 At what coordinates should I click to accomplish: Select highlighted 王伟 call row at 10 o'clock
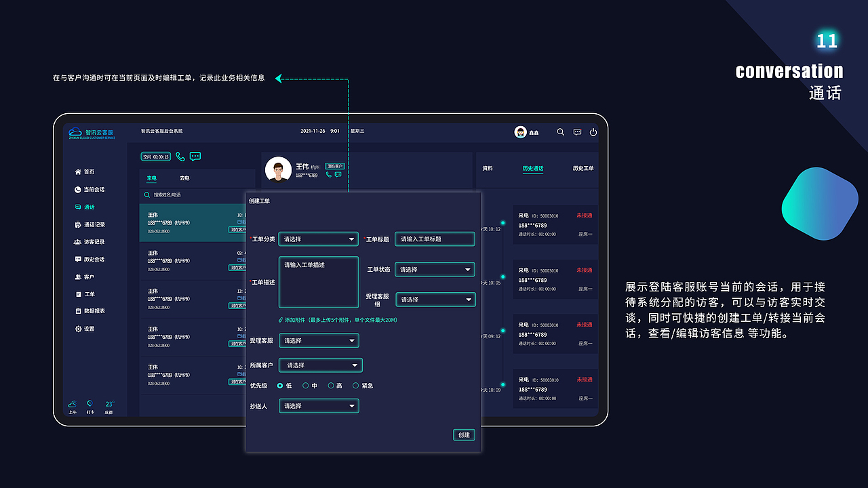click(193, 223)
